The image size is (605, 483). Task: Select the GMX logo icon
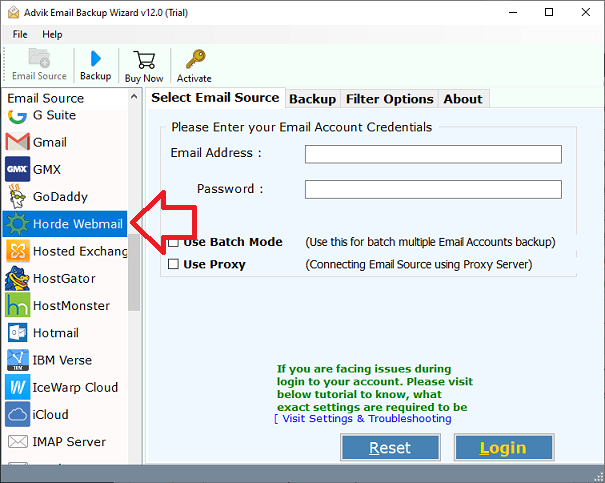[x=17, y=169]
